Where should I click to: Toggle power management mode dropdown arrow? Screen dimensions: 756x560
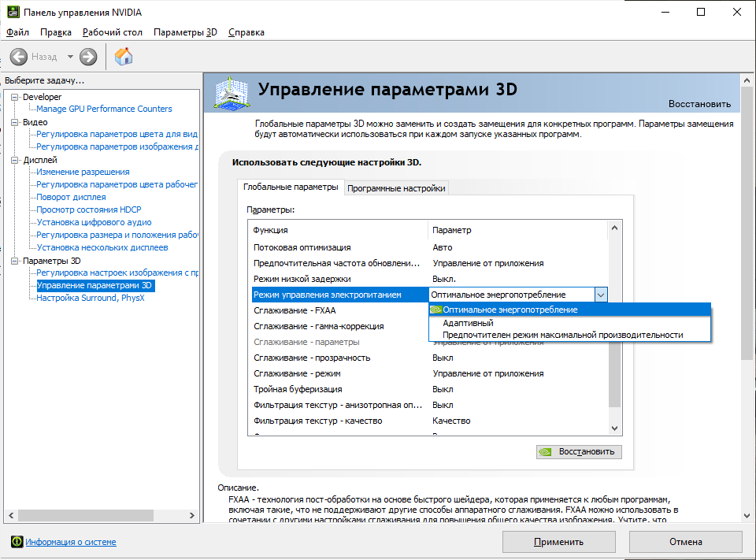601,295
